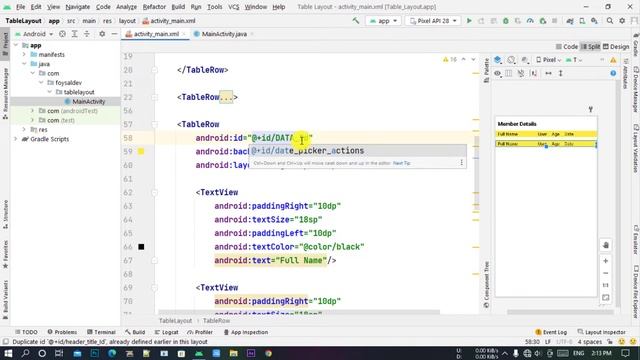Switch to the MainActivity.java tab

pyautogui.click(x=224, y=34)
